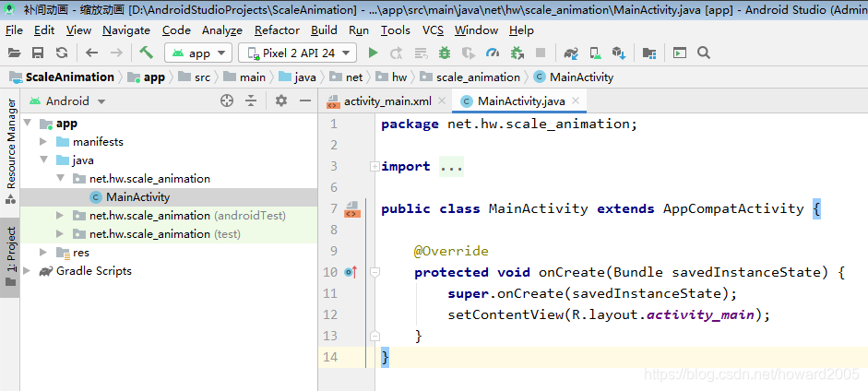Open the Profiler gauge icon

(x=493, y=53)
